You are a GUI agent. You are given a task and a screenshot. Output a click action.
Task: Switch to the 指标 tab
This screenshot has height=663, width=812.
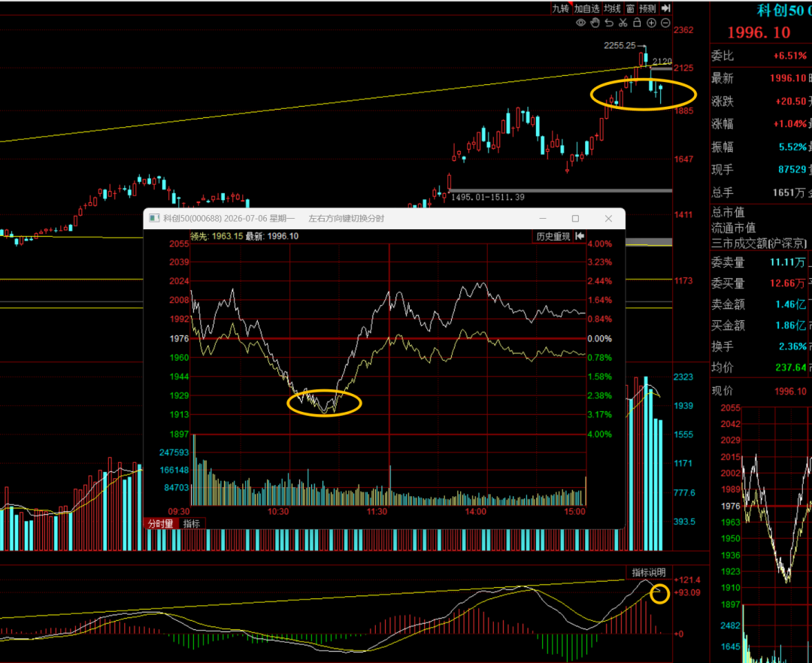point(192,524)
